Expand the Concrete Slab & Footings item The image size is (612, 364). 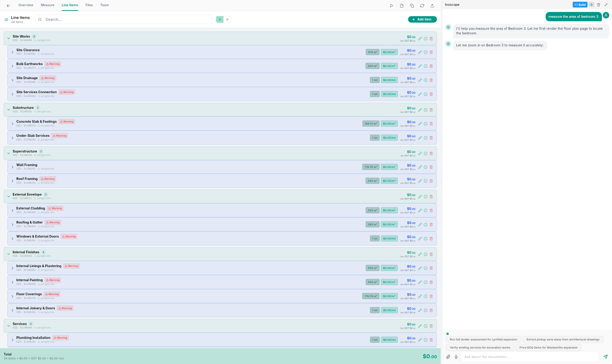coord(12,123)
